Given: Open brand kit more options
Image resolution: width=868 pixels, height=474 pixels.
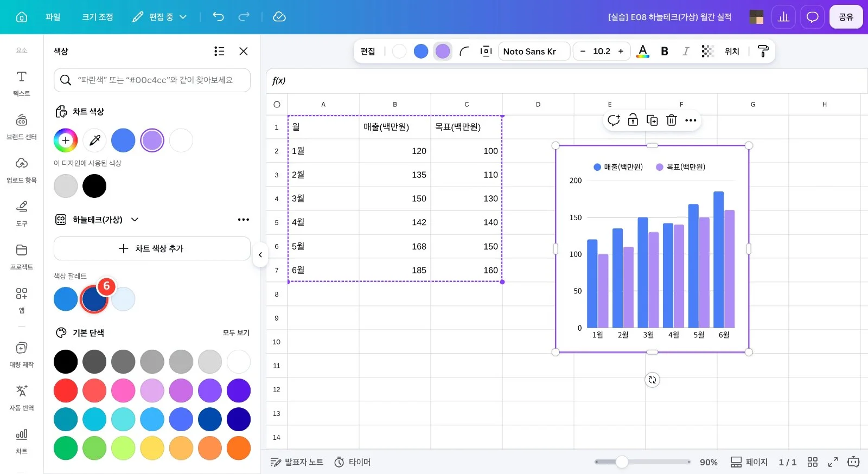Looking at the screenshot, I should (x=244, y=220).
